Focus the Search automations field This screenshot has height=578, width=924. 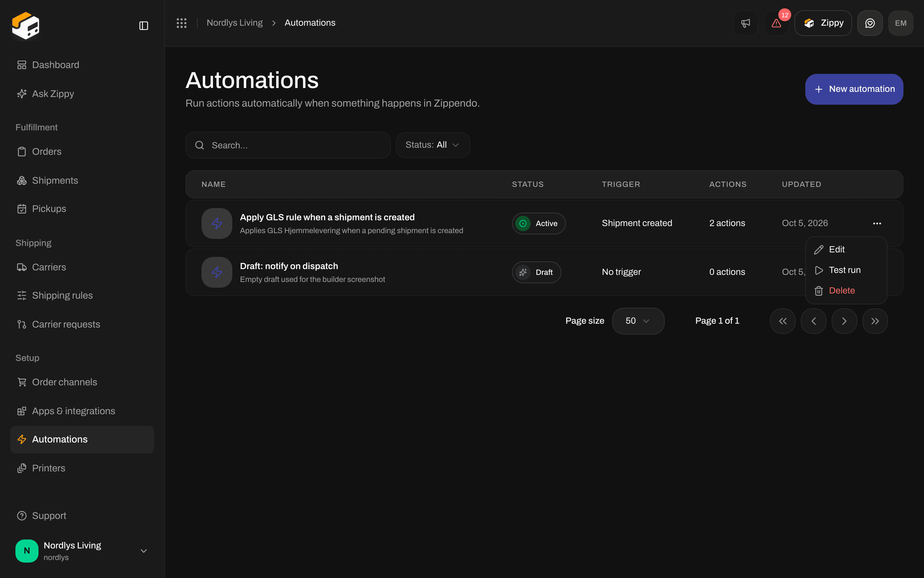[x=288, y=145]
